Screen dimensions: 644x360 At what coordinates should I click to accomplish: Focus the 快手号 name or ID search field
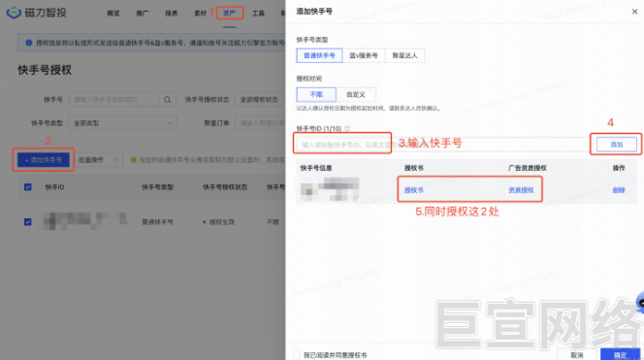tap(113, 99)
